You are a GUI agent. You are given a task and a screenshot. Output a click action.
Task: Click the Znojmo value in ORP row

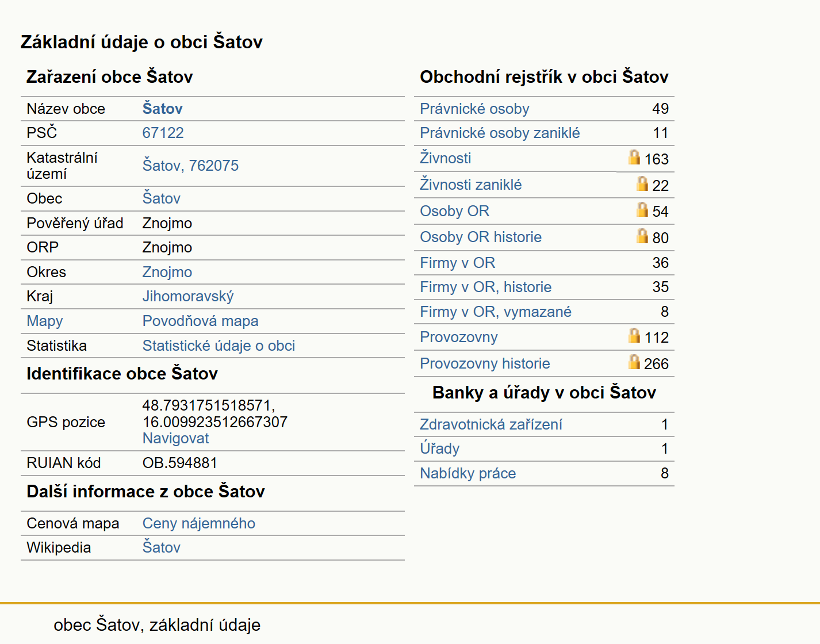click(x=167, y=247)
